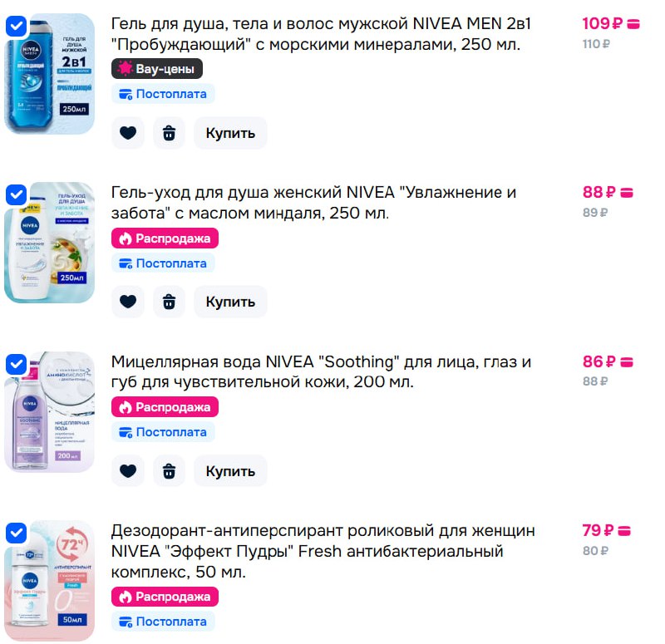Viewport: 665px width, 644px height.
Task: Open the NIVEA MEN gel product thumbnail
Action: pyautogui.click(x=50, y=74)
